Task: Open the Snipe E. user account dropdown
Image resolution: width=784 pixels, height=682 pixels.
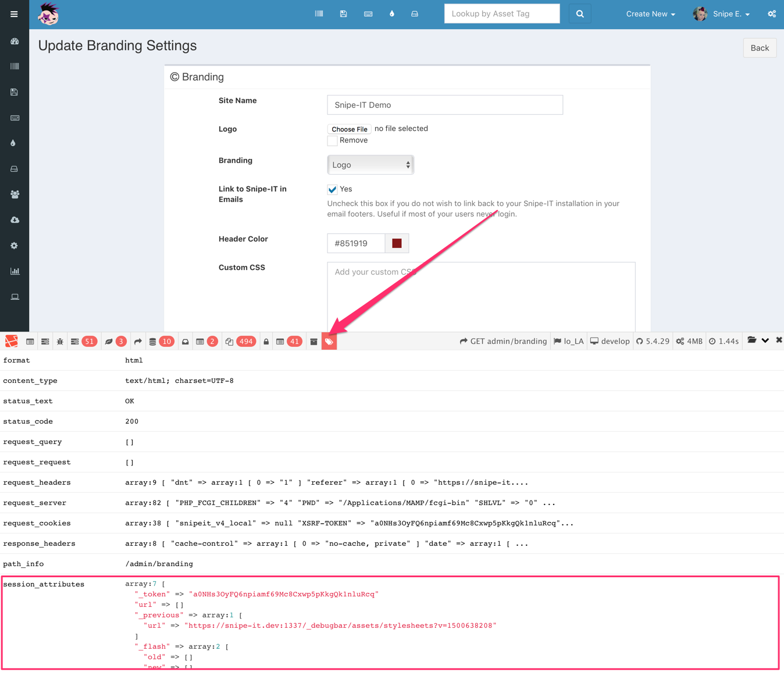Action: pyautogui.click(x=726, y=13)
